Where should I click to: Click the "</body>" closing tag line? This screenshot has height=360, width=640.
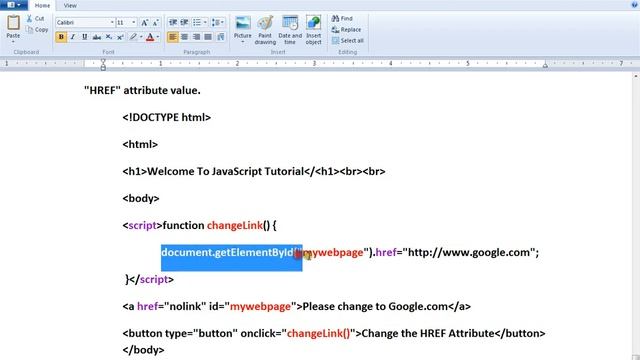143,350
